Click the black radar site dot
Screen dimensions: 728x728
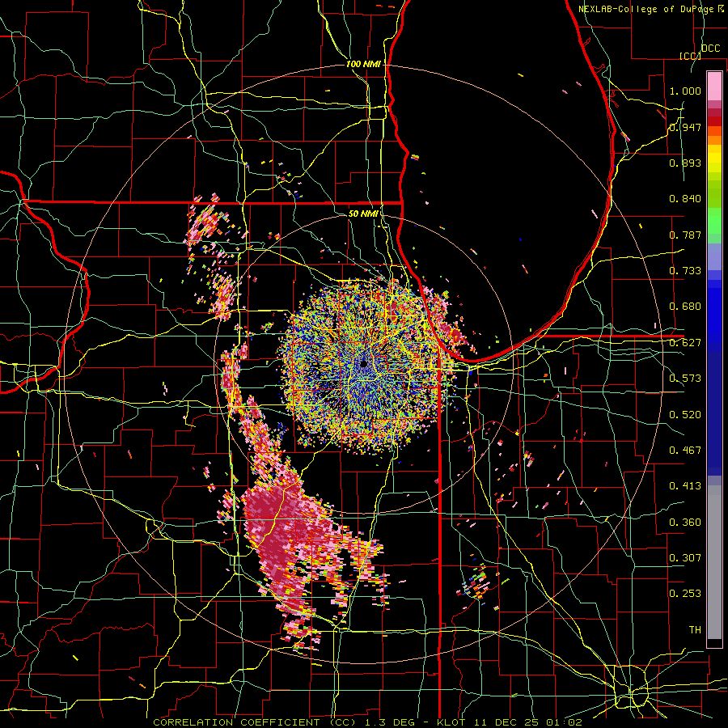click(364, 365)
